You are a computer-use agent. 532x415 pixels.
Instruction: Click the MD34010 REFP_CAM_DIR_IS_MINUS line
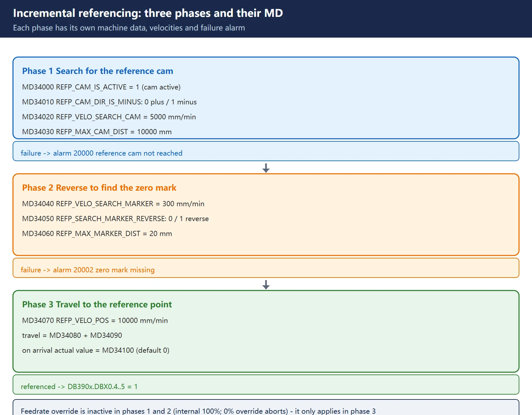[x=109, y=102]
